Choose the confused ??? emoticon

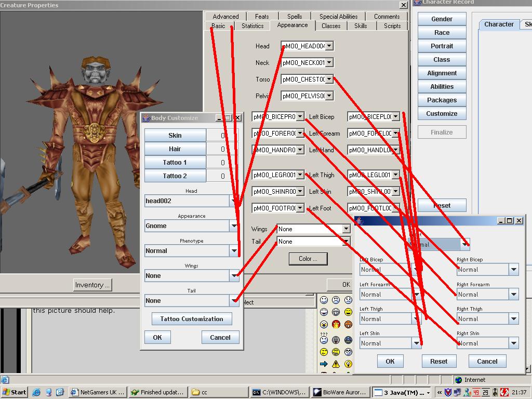click(x=324, y=338)
